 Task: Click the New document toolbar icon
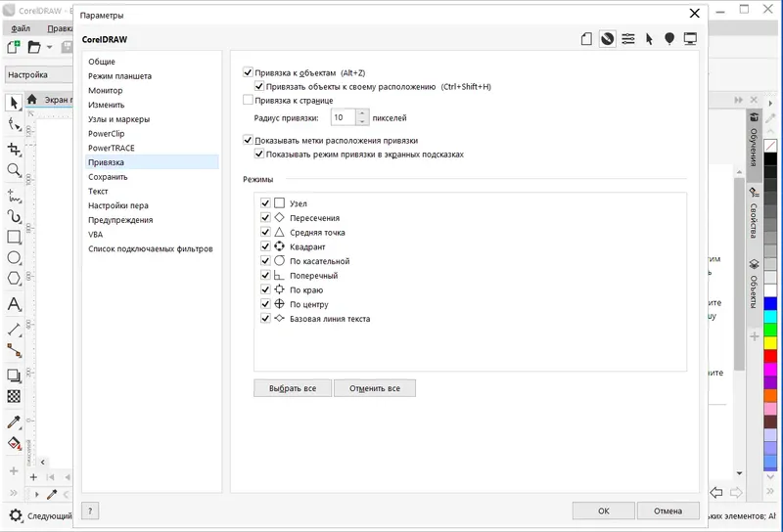(14, 47)
